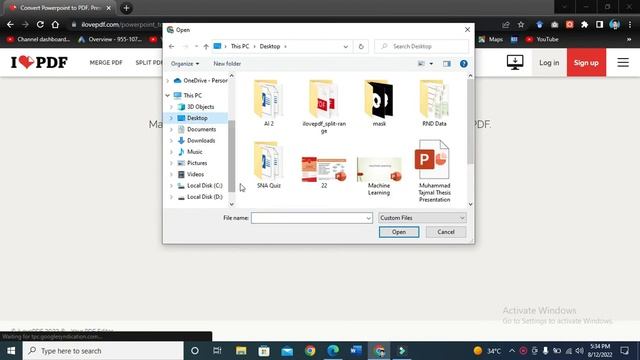The height and width of the screenshot is (360, 640).
Task: Open the Channel dashboard bookmark
Action: (38, 40)
